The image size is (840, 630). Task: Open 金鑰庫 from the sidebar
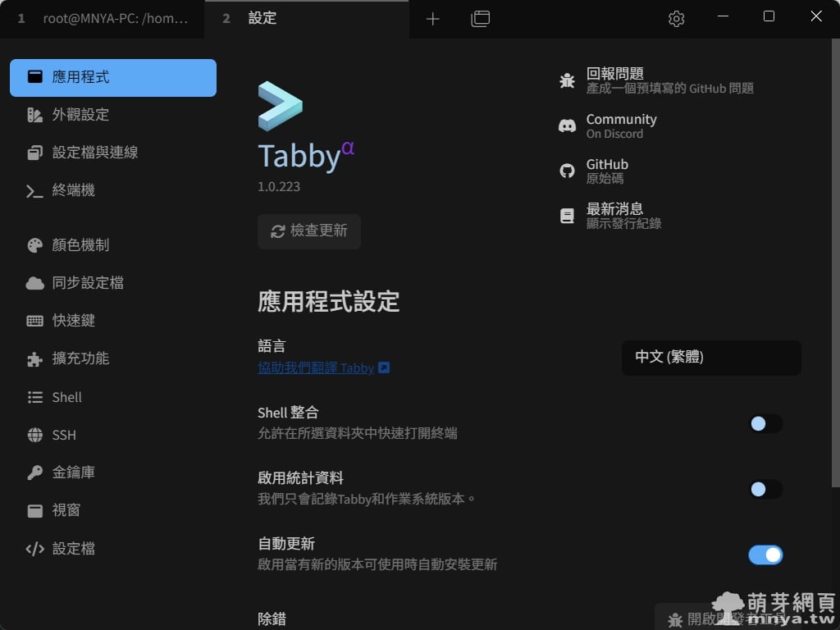point(74,472)
